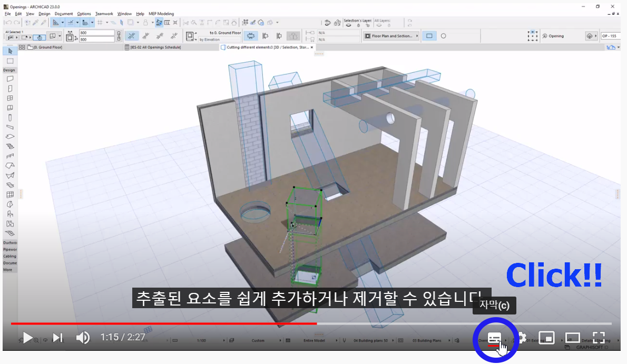The image size is (627, 364).
Task: Open the Teamwork menu
Action: (x=104, y=14)
